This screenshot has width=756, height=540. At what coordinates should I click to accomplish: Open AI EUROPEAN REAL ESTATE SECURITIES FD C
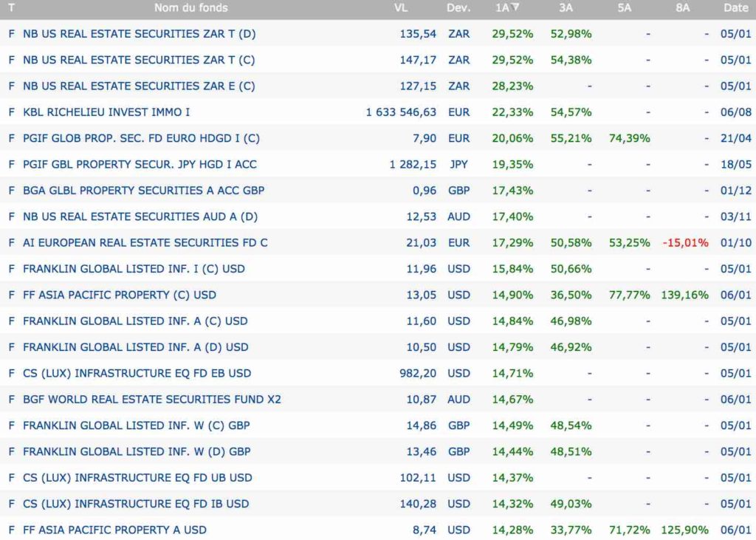click(145, 242)
